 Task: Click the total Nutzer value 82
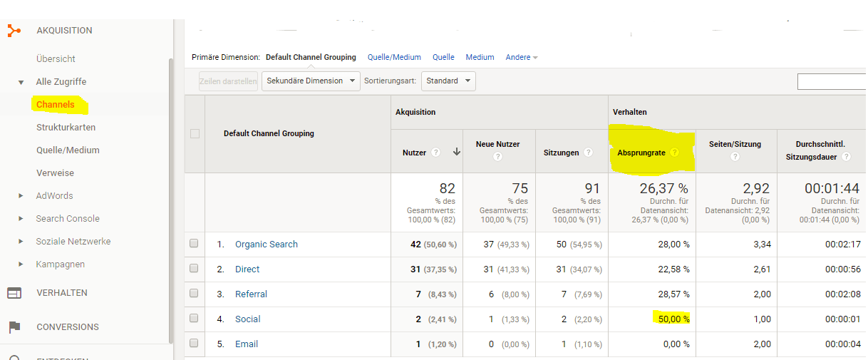point(447,189)
